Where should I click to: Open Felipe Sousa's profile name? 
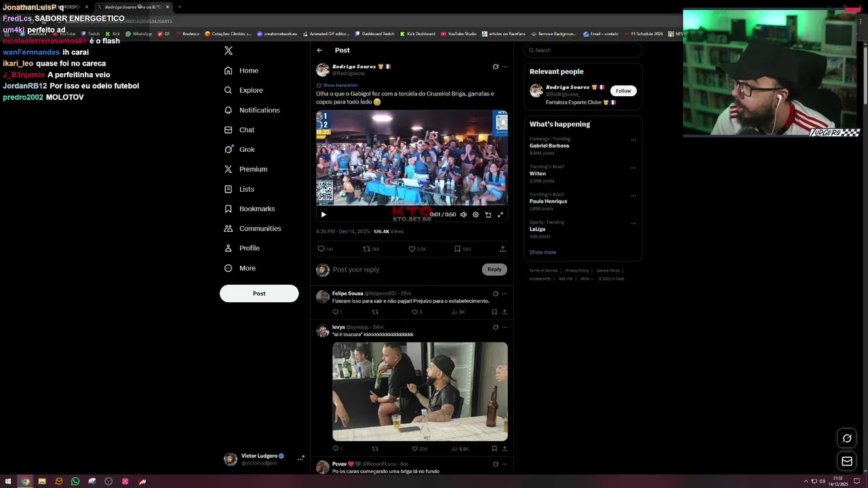tap(348, 293)
